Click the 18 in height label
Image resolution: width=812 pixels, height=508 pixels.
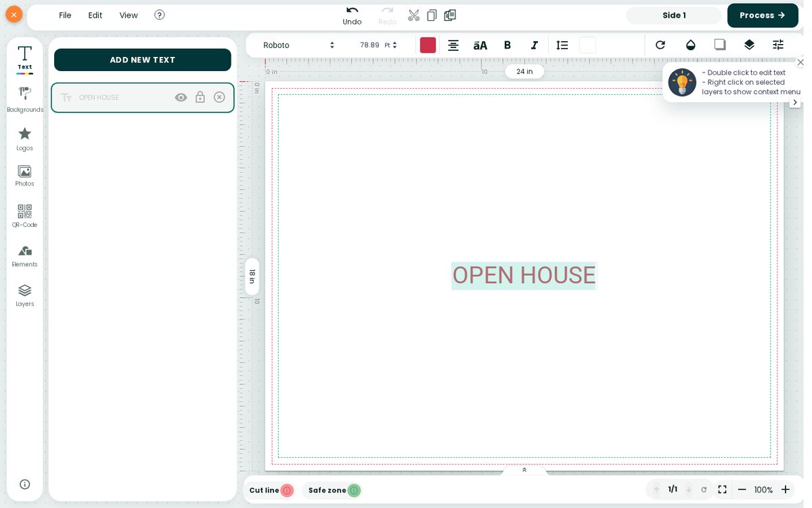tap(252, 276)
